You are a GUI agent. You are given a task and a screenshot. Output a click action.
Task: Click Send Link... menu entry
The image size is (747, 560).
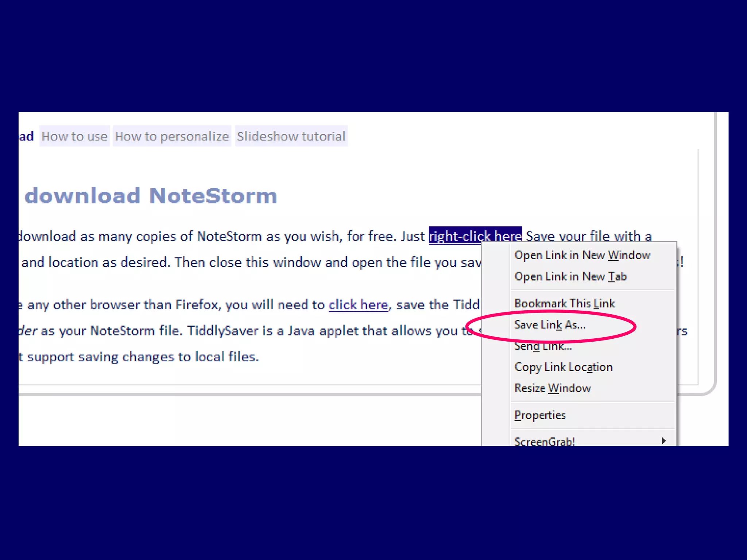(543, 346)
